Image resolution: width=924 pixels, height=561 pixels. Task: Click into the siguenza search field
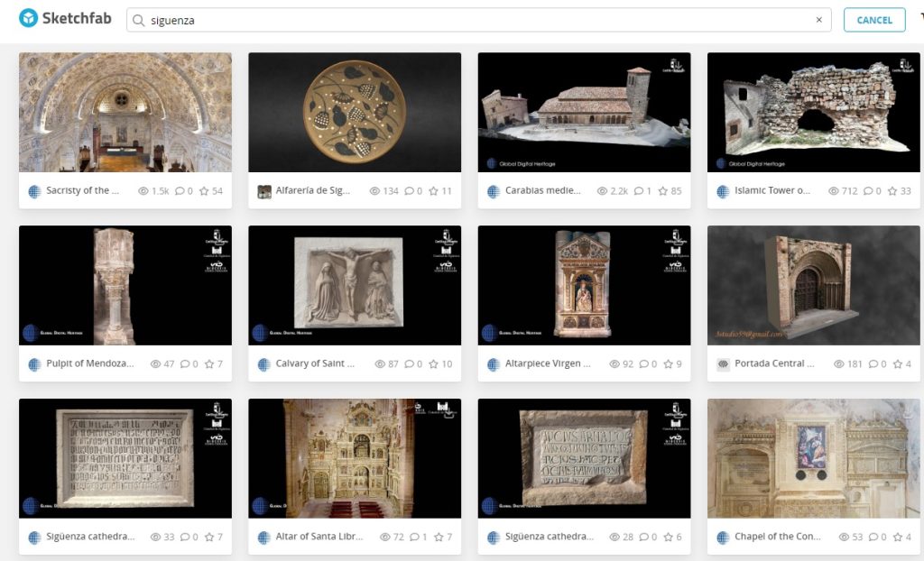coord(478,20)
